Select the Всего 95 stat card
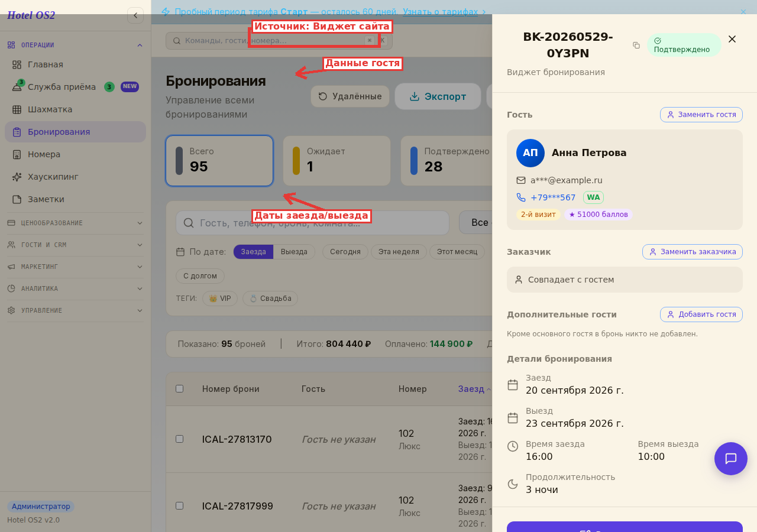Image resolution: width=757 pixels, height=532 pixels. pyautogui.click(x=219, y=161)
